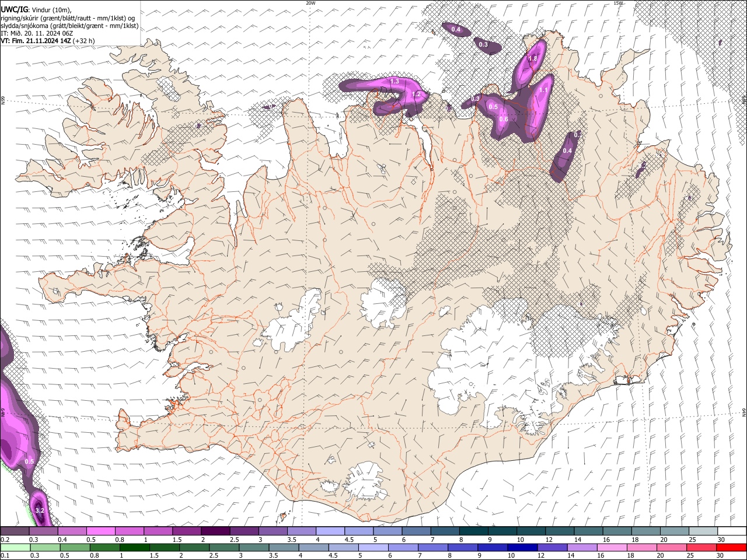747x560 pixels.
Task: Click the 3.2 precipitation value off the southwest coast
Action: [x=40, y=511]
